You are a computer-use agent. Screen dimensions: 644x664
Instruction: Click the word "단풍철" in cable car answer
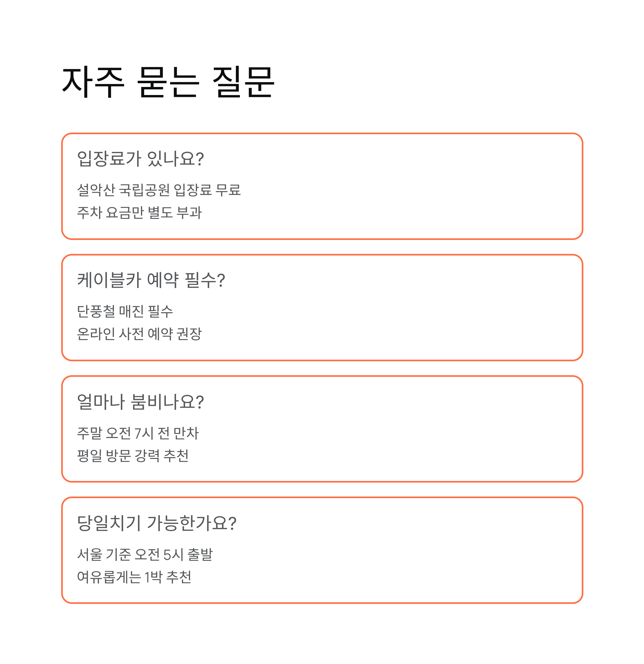(x=96, y=312)
